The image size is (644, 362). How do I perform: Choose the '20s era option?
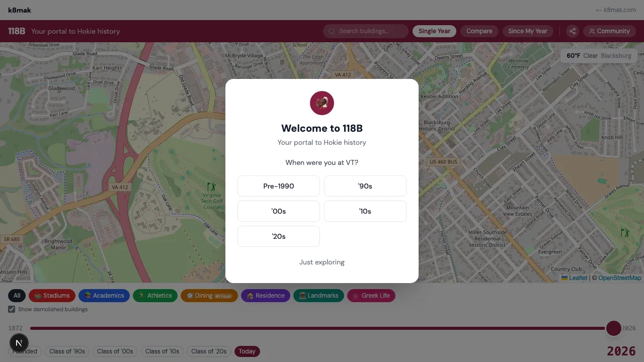(x=279, y=236)
